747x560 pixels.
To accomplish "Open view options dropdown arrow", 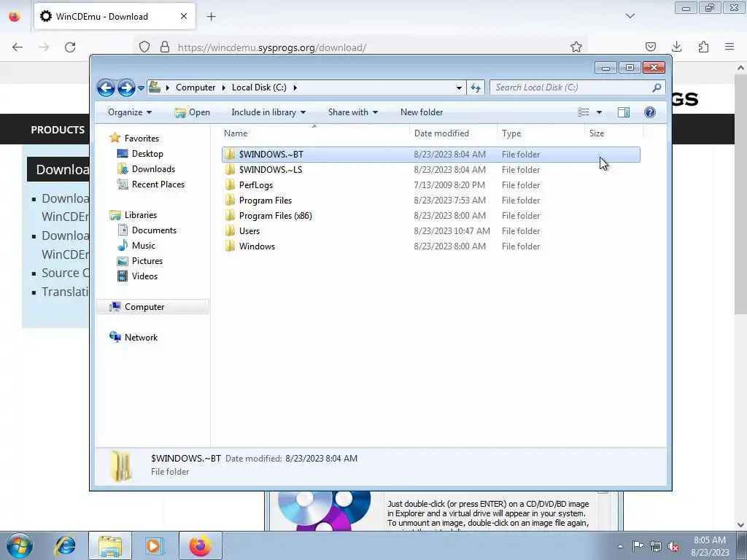I will click(x=600, y=112).
